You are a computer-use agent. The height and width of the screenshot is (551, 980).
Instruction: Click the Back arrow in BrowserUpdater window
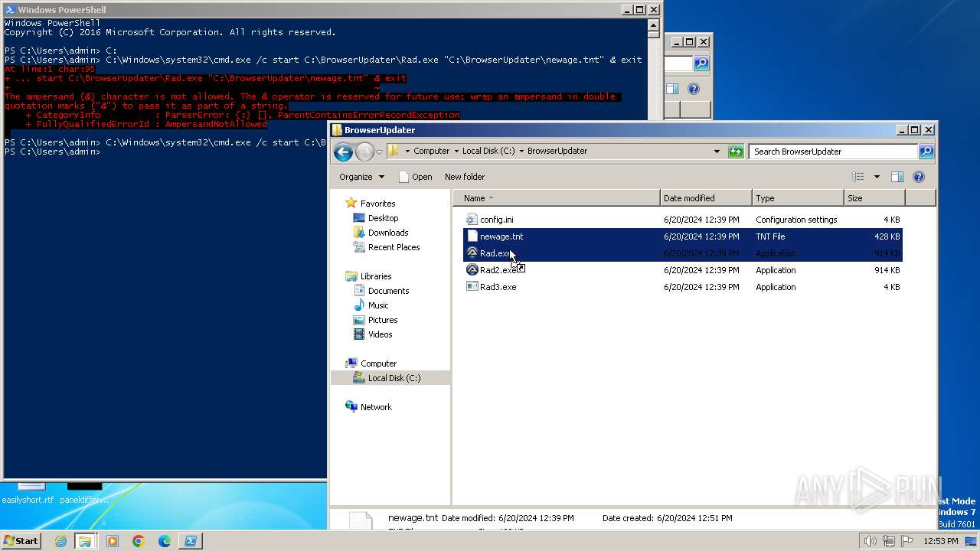tap(343, 152)
